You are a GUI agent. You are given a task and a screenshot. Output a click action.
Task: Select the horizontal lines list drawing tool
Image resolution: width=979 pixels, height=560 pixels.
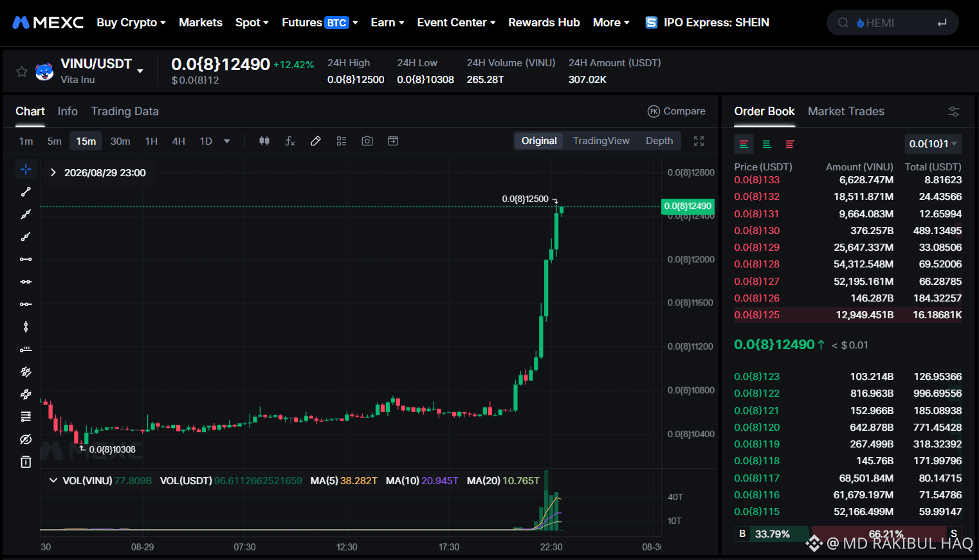pos(26,417)
